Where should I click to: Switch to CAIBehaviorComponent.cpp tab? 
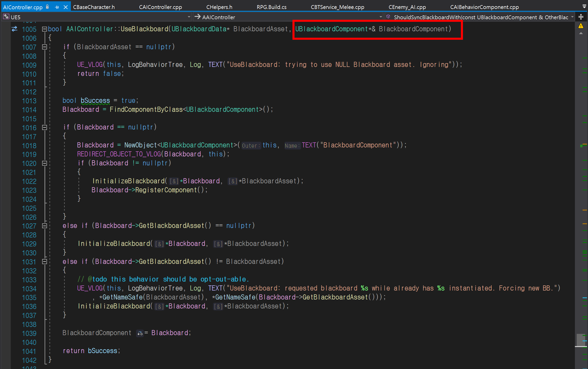point(485,7)
